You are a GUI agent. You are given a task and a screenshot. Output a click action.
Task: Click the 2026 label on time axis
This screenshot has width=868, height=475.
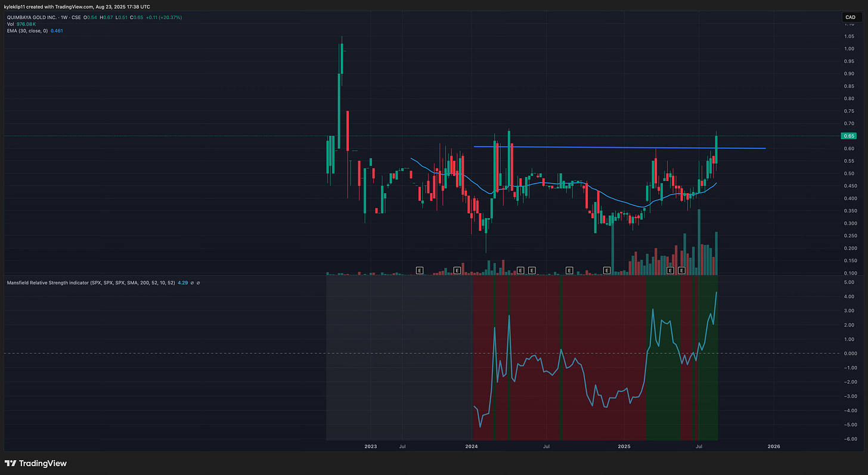pyautogui.click(x=773, y=446)
